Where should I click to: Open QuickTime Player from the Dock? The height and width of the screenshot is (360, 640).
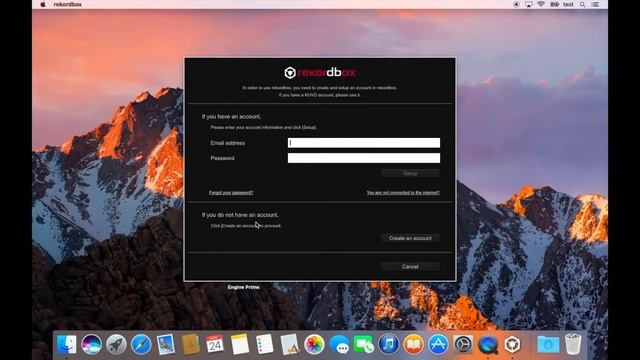[x=488, y=344]
